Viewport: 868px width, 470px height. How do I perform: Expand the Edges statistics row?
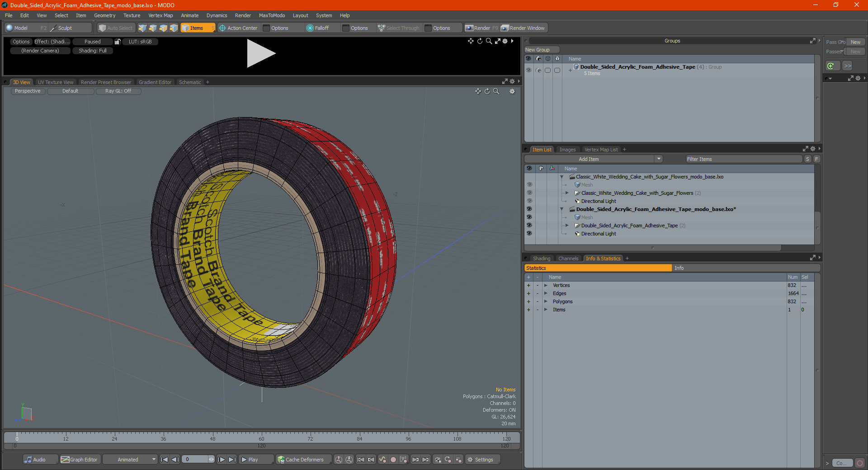tap(546, 293)
